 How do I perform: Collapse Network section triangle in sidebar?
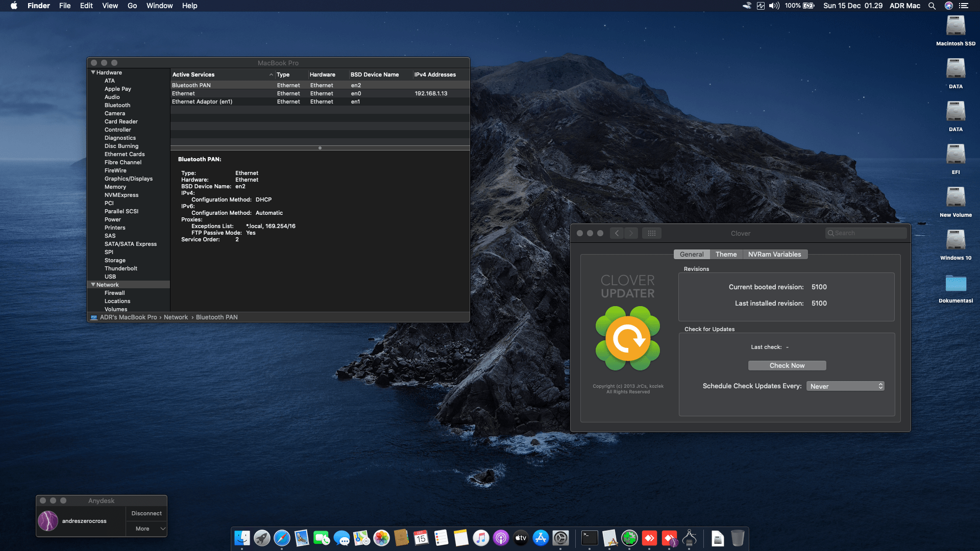[93, 285]
